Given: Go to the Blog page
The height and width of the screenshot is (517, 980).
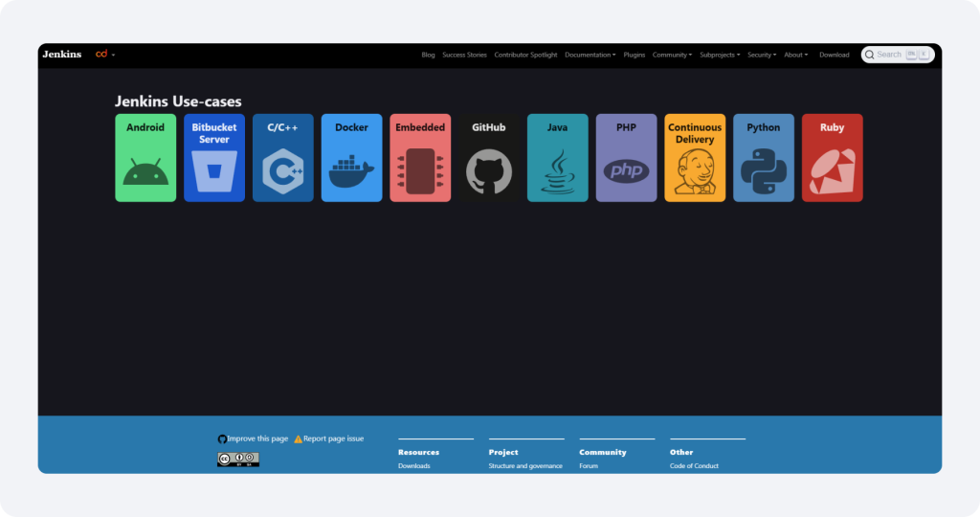Looking at the screenshot, I should coord(428,55).
